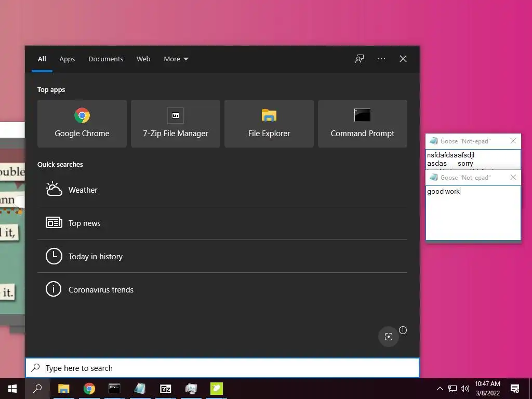
Task: Close the good work Not-epad window
Action: pos(513,177)
